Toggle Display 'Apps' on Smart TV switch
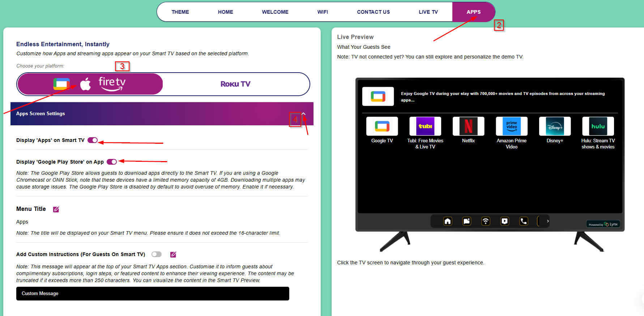644x316 pixels. 93,140
